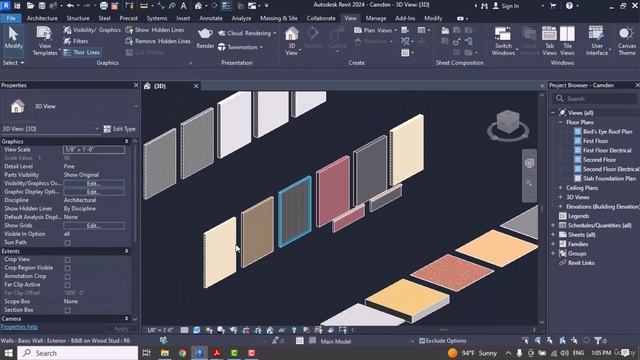
Task: Open Cloud Rendering
Action: (x=247, y=33)
